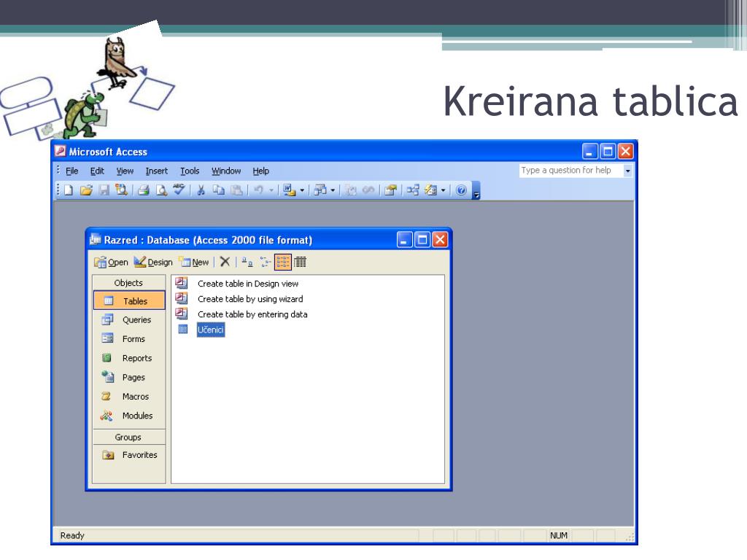Click the File Search icon
Screen dimensions: 747x560
[x=122, y=190]
